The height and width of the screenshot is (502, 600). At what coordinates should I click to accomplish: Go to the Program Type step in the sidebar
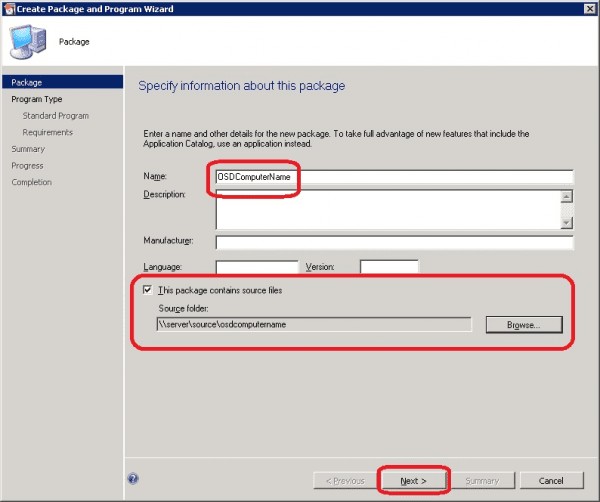37,99
